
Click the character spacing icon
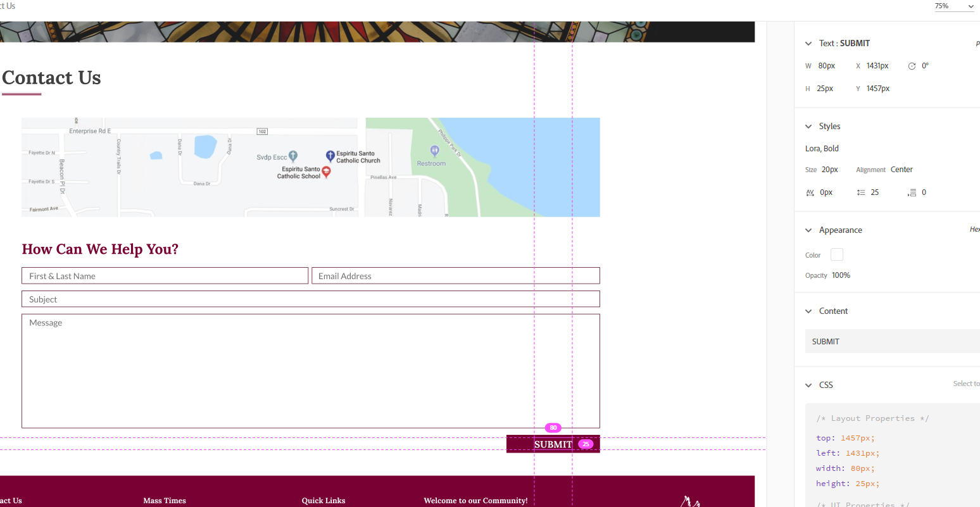(810, 192)
